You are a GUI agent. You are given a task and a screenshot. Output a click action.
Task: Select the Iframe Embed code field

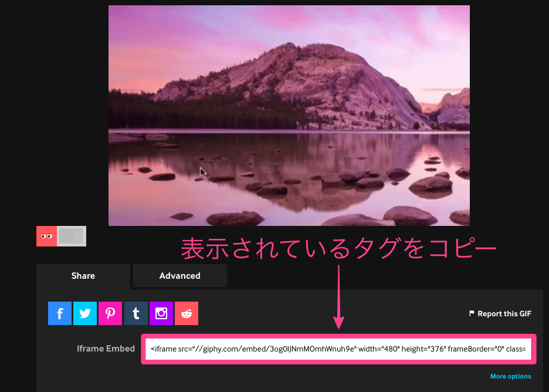point(338,349)
